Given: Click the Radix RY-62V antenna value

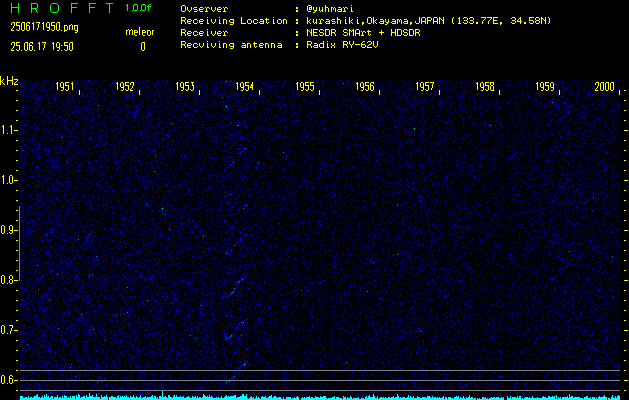Looking at the screenshot, I should (342, 45).
